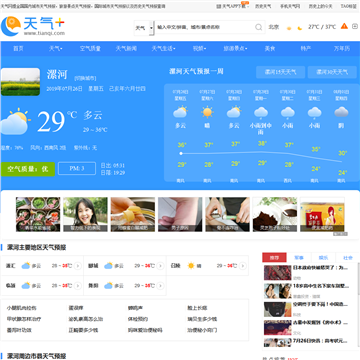Expand the 天气生活 navigation menu
The image size is (360, 360).
coord(163,49)
